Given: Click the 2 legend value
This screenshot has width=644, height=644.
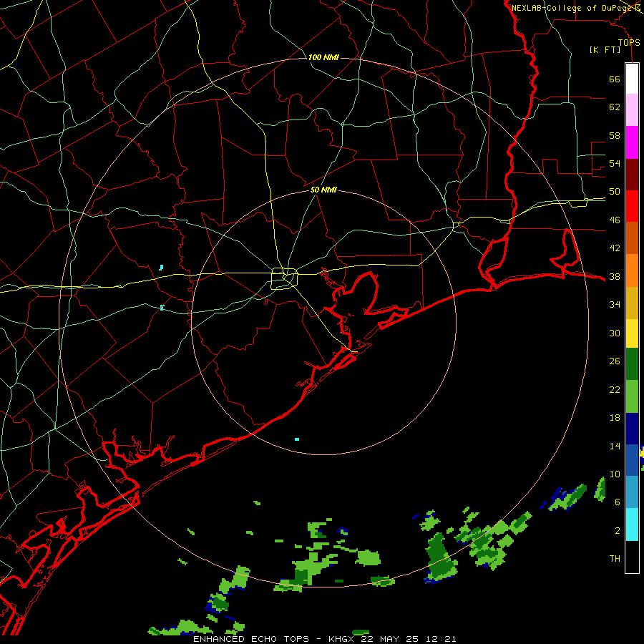Looking at the screenshot, I should point(617,531).
